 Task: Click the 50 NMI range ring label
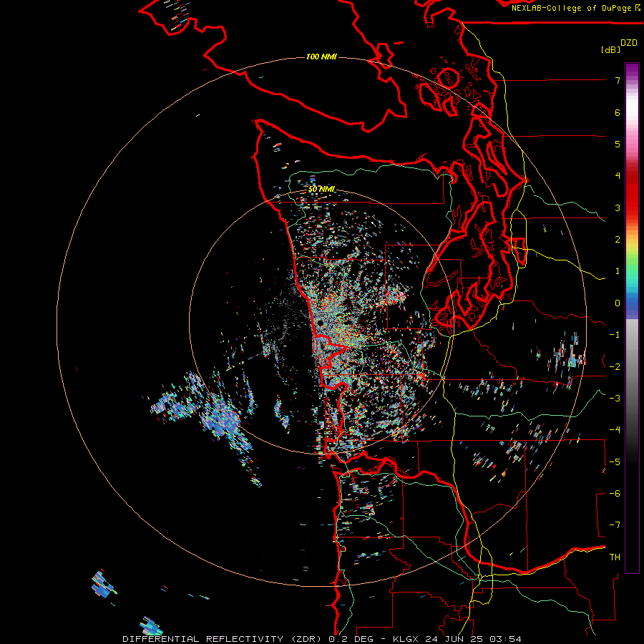(x=321, y=190)
